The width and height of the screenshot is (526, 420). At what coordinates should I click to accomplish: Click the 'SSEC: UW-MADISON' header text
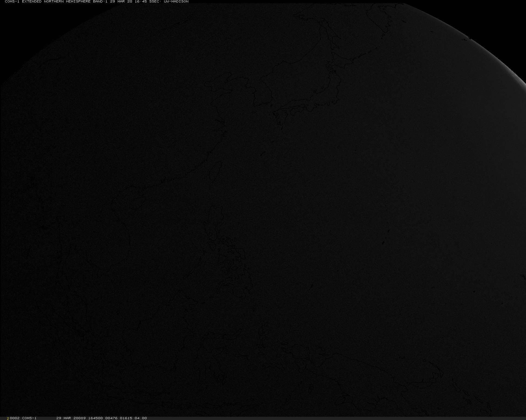point(169,2)
